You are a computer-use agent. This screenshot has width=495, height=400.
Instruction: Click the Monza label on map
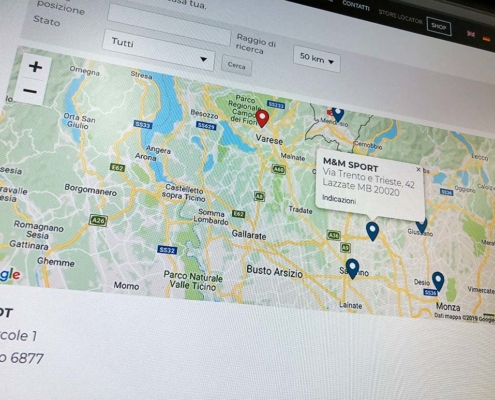448,306
